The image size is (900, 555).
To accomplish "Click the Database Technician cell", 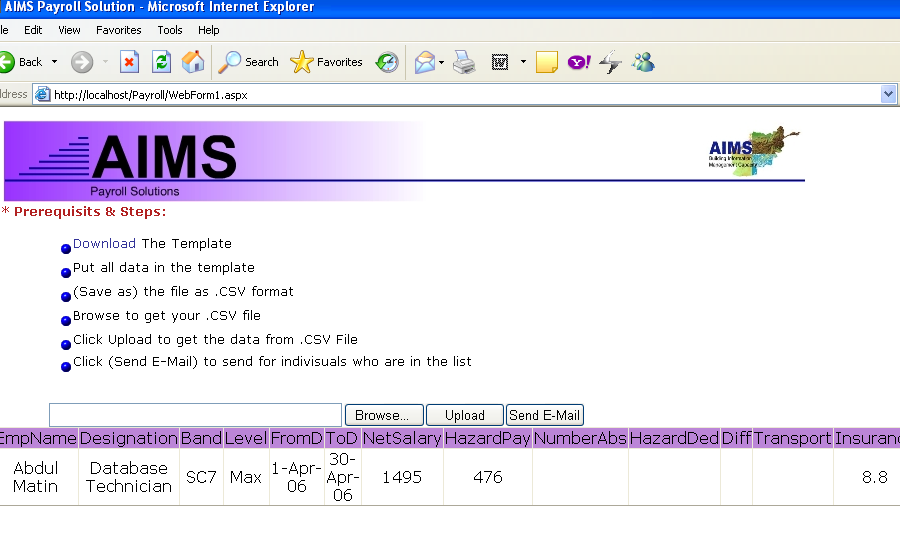I will point(129,477).
